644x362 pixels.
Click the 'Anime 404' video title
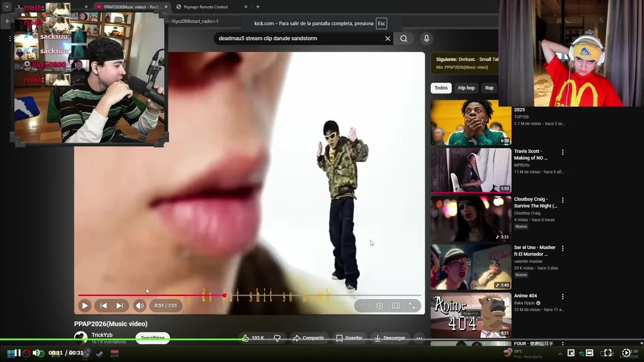click(525, 296)
